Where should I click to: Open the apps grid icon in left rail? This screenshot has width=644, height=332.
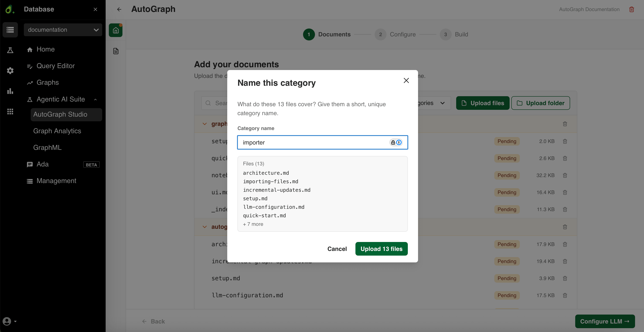tap(10, 112)
